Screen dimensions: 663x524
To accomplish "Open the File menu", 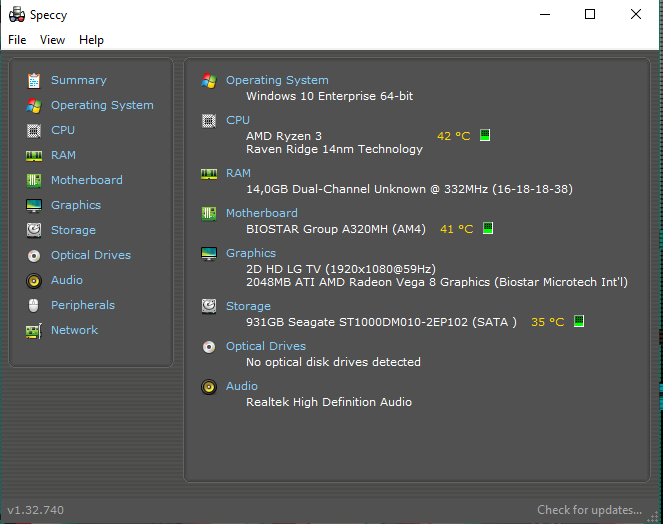I will tap(17, 40).
